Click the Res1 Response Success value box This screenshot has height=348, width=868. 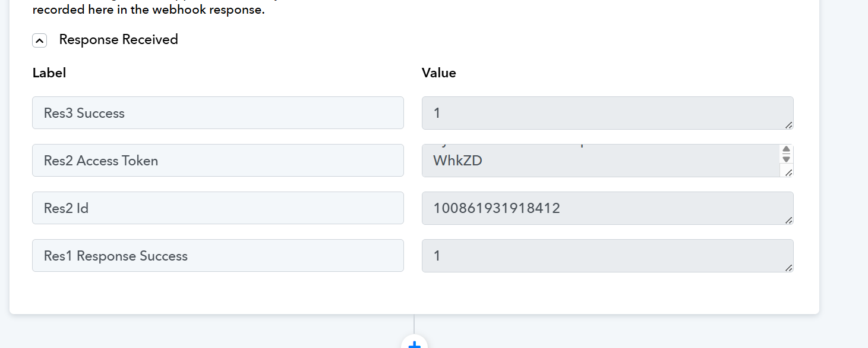tap(608, 256)
